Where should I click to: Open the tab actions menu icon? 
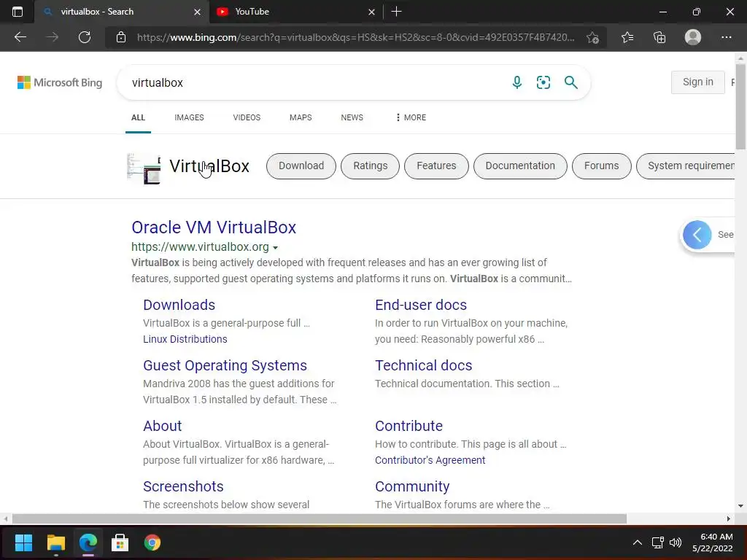click(18, 12)
